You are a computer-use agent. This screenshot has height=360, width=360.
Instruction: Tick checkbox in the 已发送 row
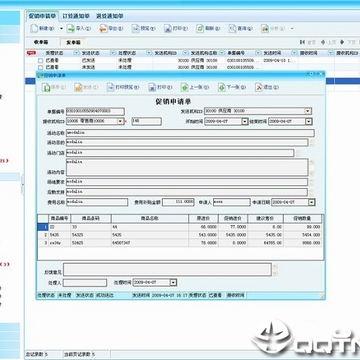[40, 61]
